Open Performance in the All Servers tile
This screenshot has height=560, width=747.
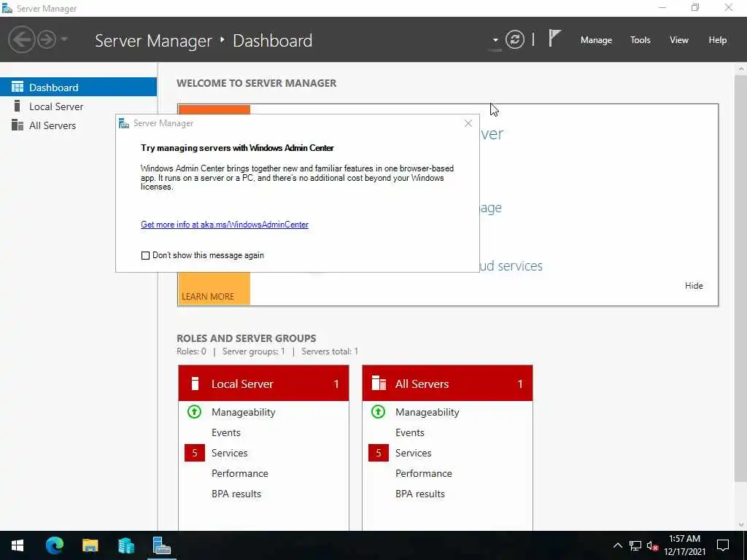(x=424, y=473)
